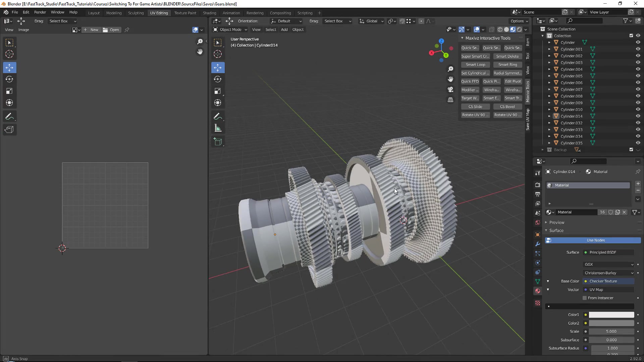Image resolution: width=644 pixels, height=362 pixels.
Task: Open the GGX distribution dropdown
Action: click(x=609, y=264)
